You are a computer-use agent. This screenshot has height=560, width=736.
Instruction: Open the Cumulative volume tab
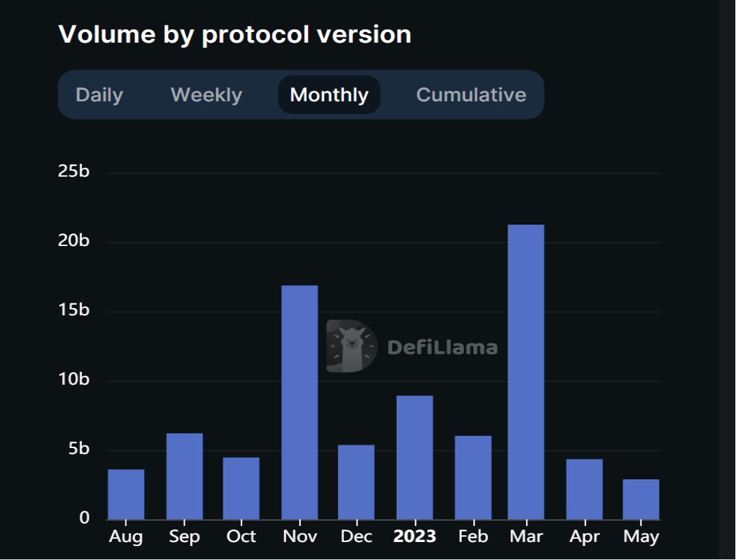471,95
